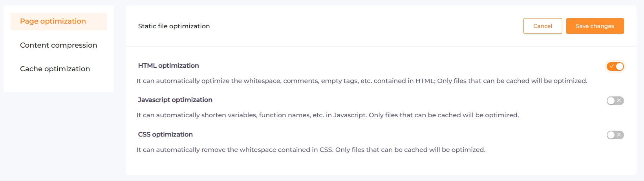Turn on the CSS optimization switch
The width and height of the screenshot is (644, 181).
coord(615,135)
